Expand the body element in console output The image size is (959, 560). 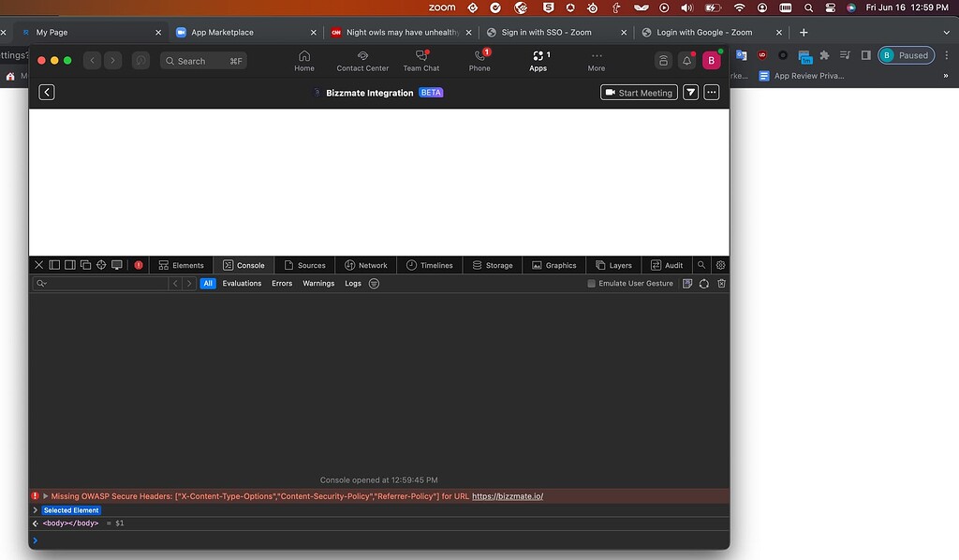coord(36,523)
